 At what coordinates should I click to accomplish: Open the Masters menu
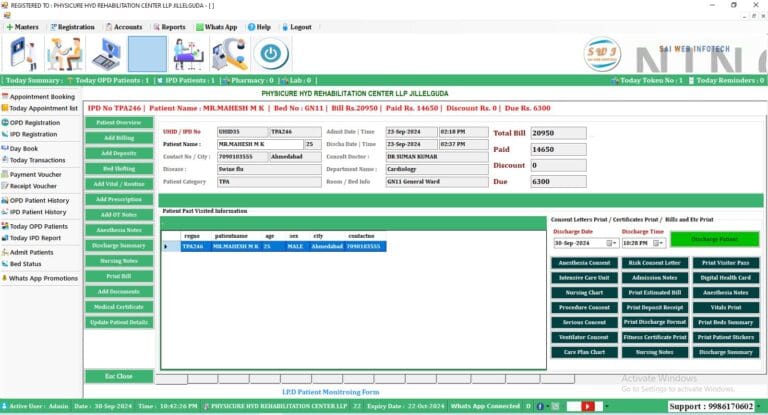(22, 27)
